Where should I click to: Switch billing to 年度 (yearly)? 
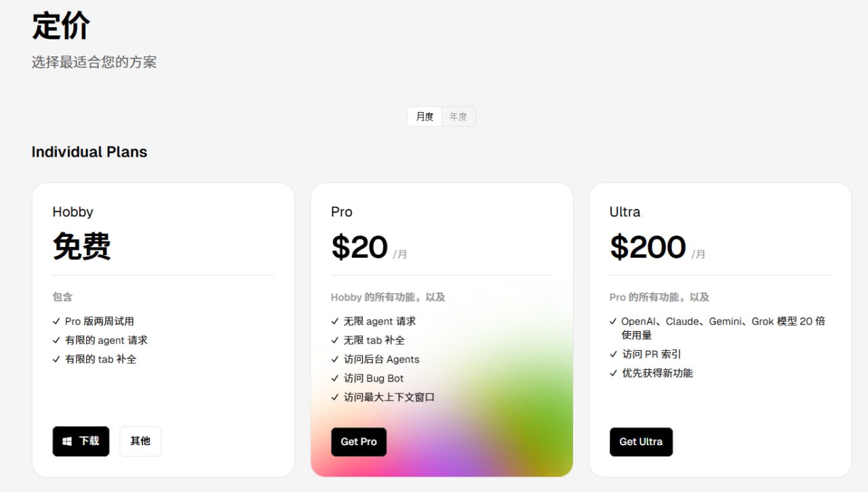click(x=458, y=117)
